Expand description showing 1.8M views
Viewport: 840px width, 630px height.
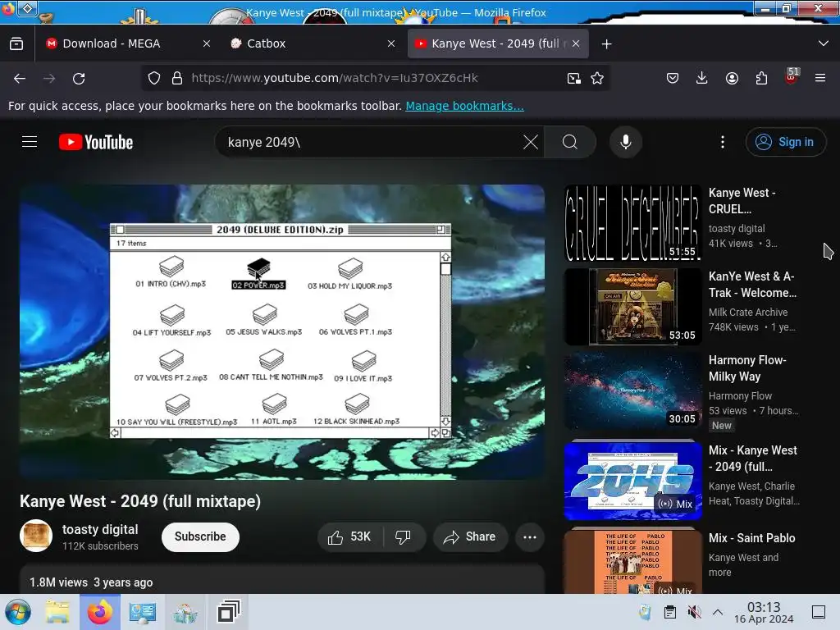[282, 578]
